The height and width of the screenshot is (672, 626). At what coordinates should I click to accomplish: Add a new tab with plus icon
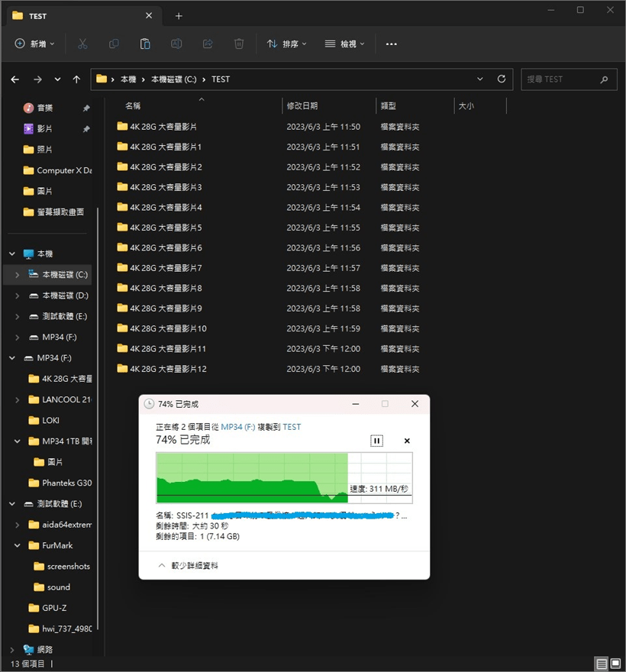point(179,16)
